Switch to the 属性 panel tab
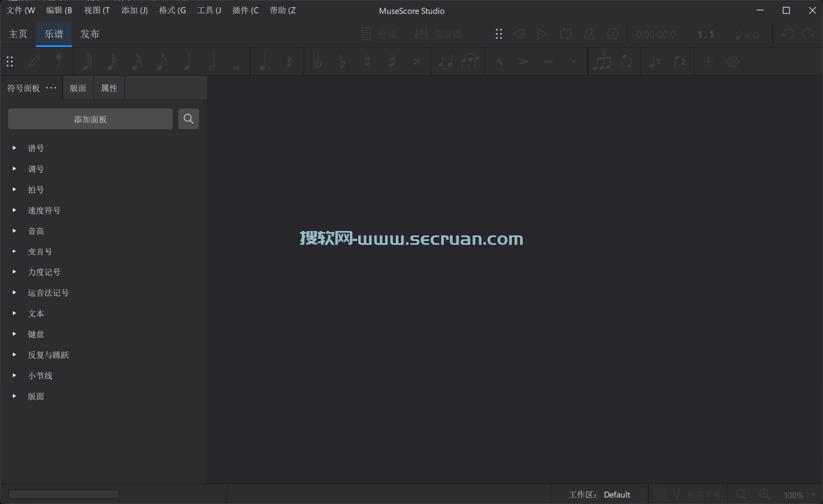 pos(109,88)
